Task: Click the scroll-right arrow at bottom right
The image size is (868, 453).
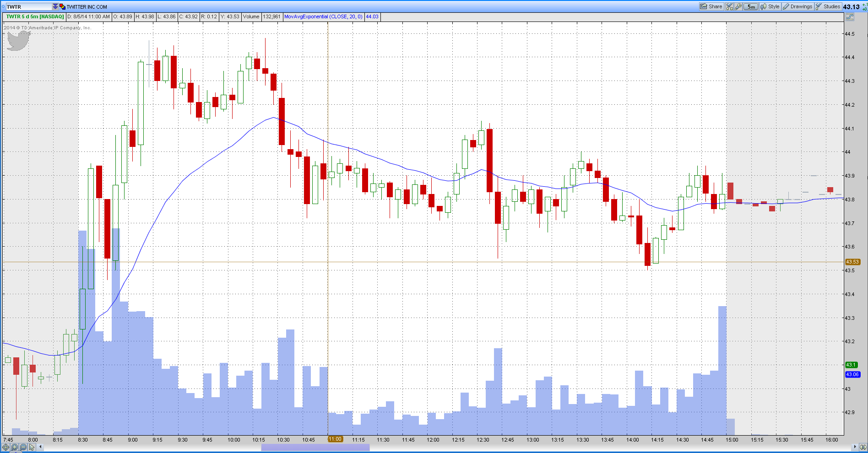Action: pos(855,447)
